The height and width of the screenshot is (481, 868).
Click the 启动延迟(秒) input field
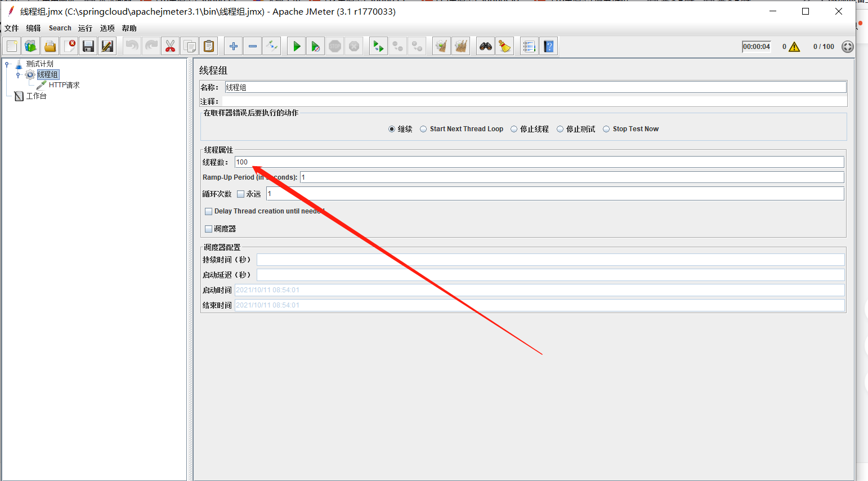click(x=551, y=275)
